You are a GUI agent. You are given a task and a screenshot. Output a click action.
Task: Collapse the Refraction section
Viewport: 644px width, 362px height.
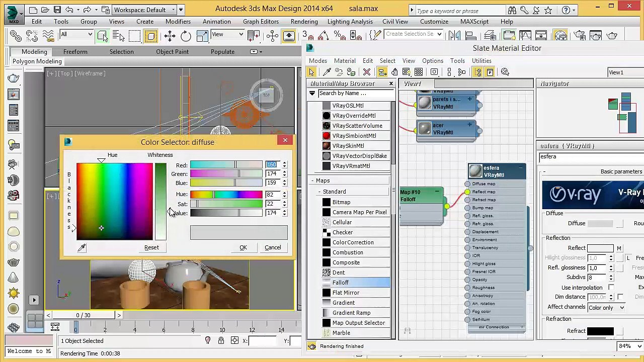558,319
